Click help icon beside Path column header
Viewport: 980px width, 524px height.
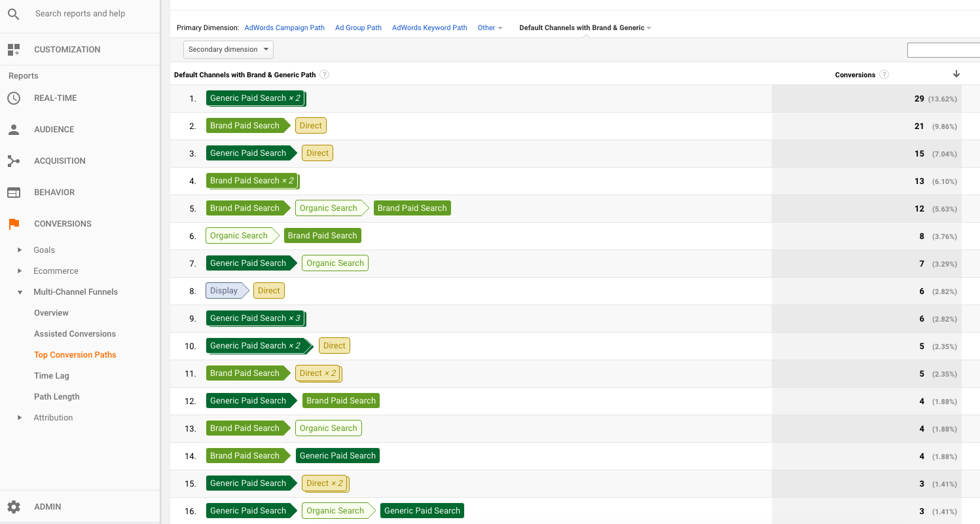(324, 75)
